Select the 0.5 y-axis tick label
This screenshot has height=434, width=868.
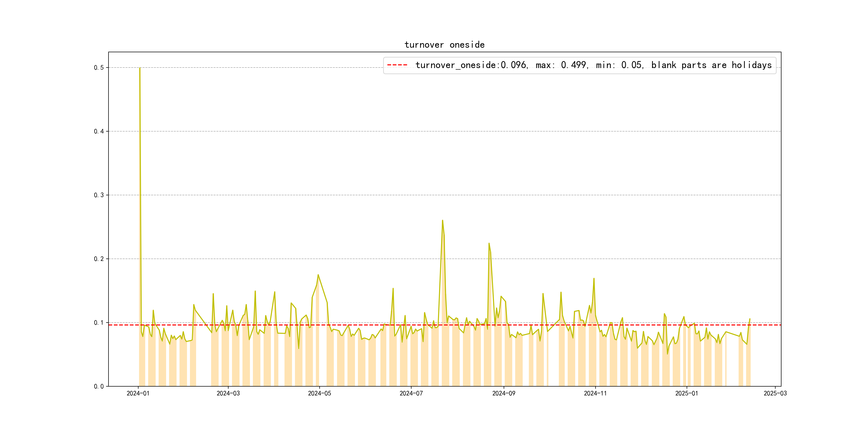99,68
